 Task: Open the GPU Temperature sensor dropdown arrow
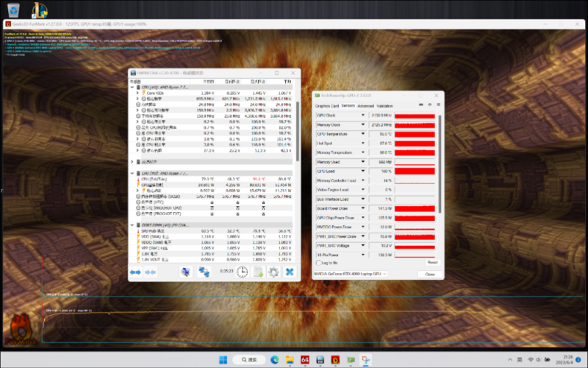point(363,134)
